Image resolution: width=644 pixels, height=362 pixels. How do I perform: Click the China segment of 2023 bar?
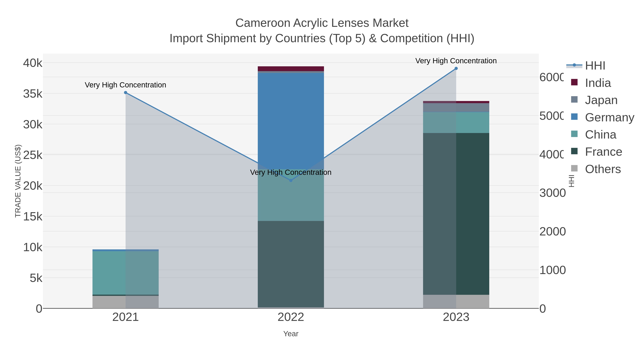[456, 123]
